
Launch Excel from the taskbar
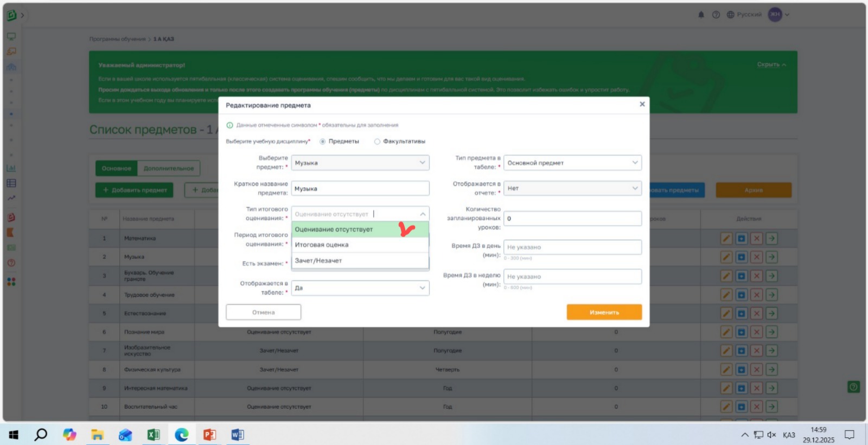(154, 435)
